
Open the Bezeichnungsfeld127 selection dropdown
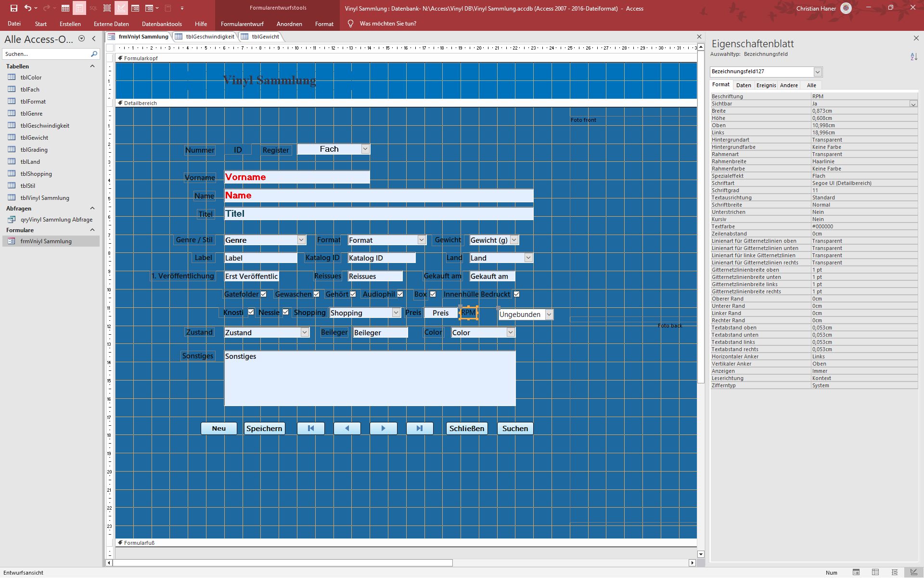point(817,72)
